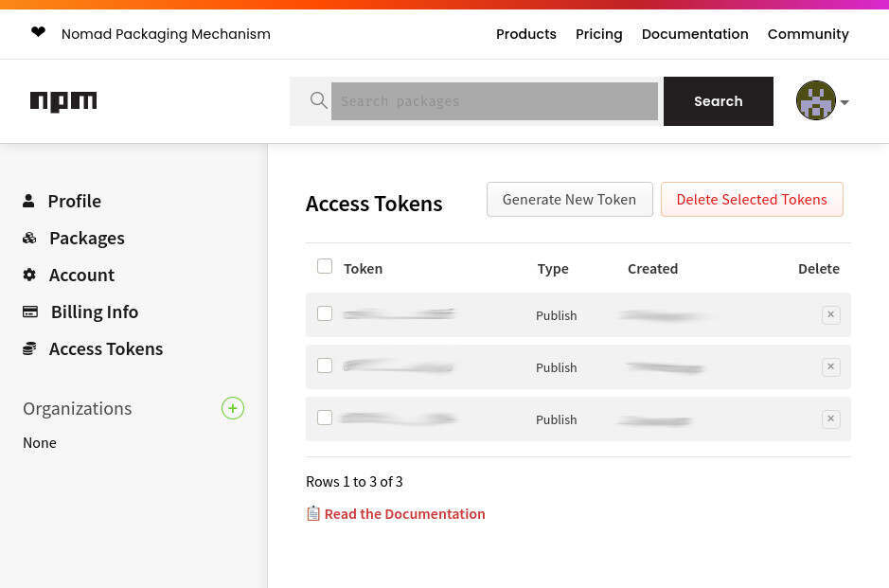The width and height of the screenshot is (889, 588).
Task: Open the Documentation menu item
Action: coord(694,34)
